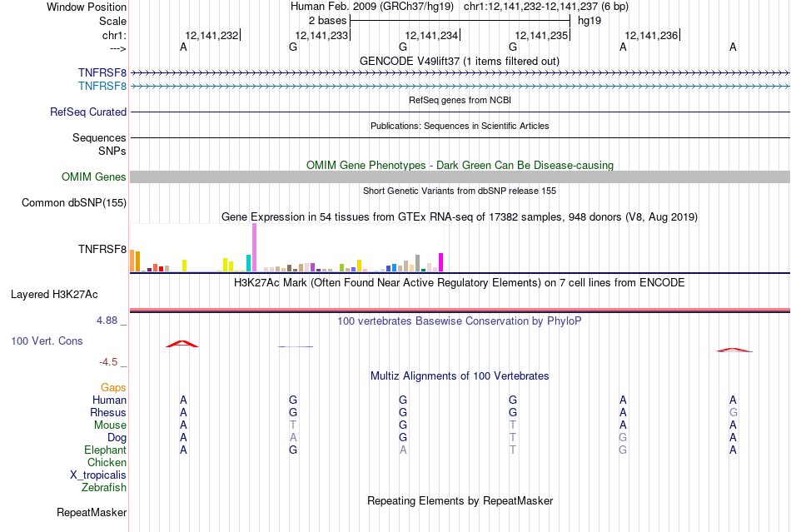Click the 2 bases scale bar

(460, 21)
